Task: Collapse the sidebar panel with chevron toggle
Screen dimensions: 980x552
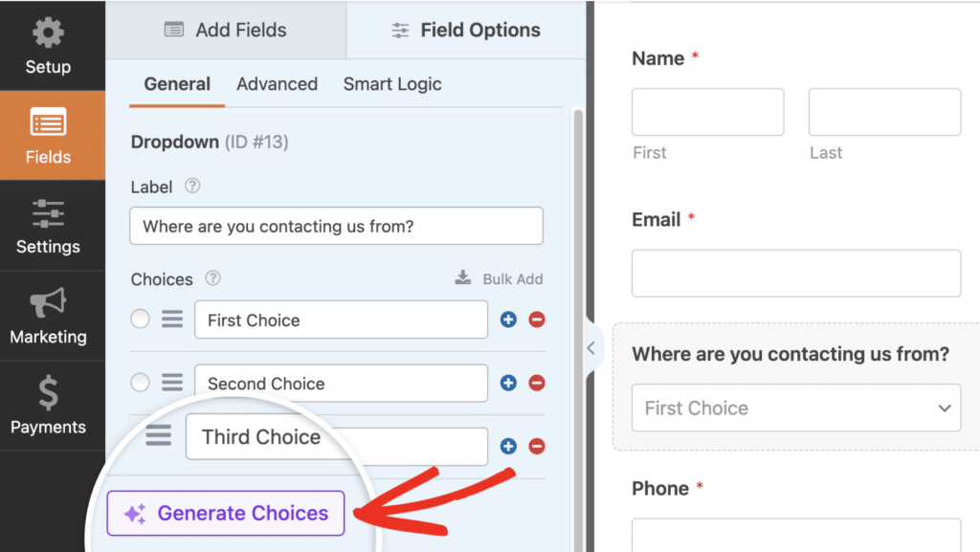Action: pyautogui.click(x=590, y=348)
